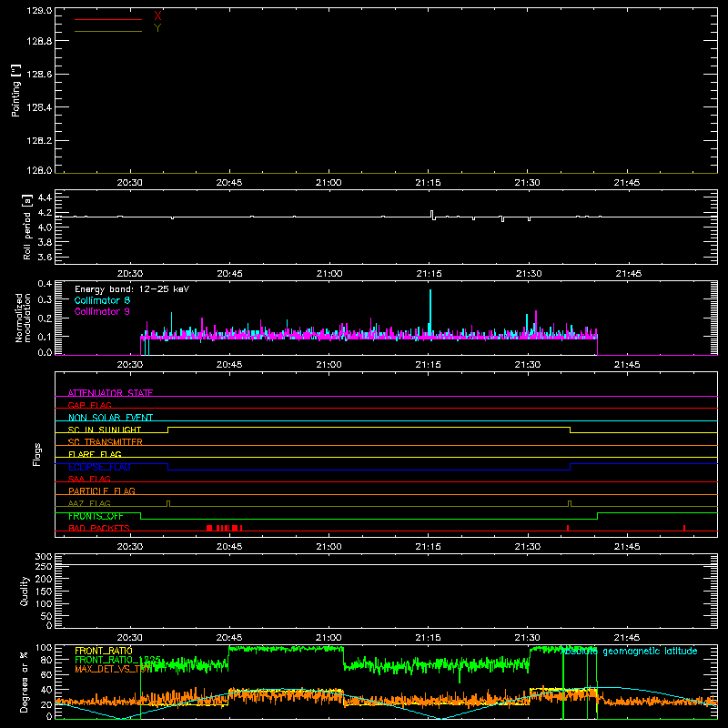Click the 128.6 tick label

pyautogui.click(x=39, y=75)
